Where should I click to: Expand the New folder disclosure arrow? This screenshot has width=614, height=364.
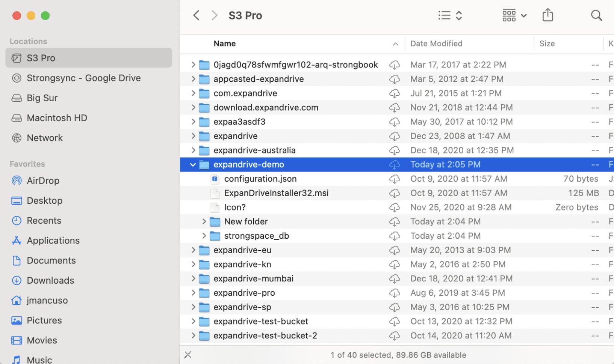pyautogui.click(x=204, y=221)
